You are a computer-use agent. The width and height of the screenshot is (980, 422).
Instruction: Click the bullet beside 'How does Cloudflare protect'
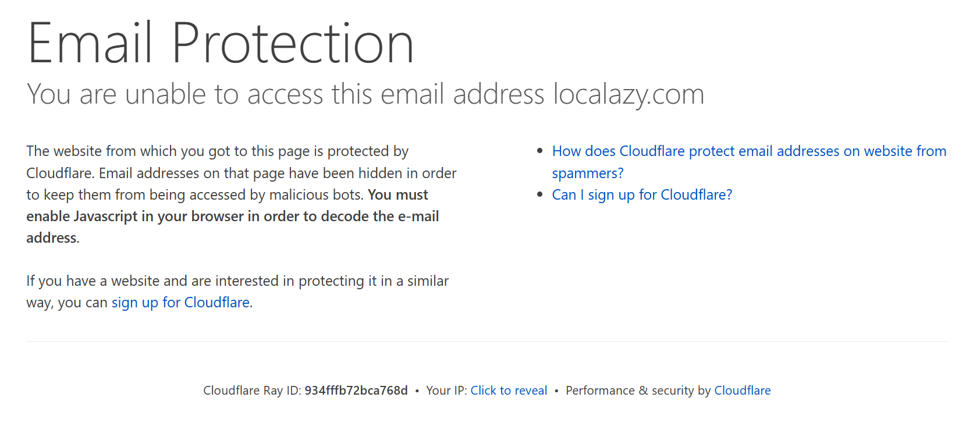[539, 151]
